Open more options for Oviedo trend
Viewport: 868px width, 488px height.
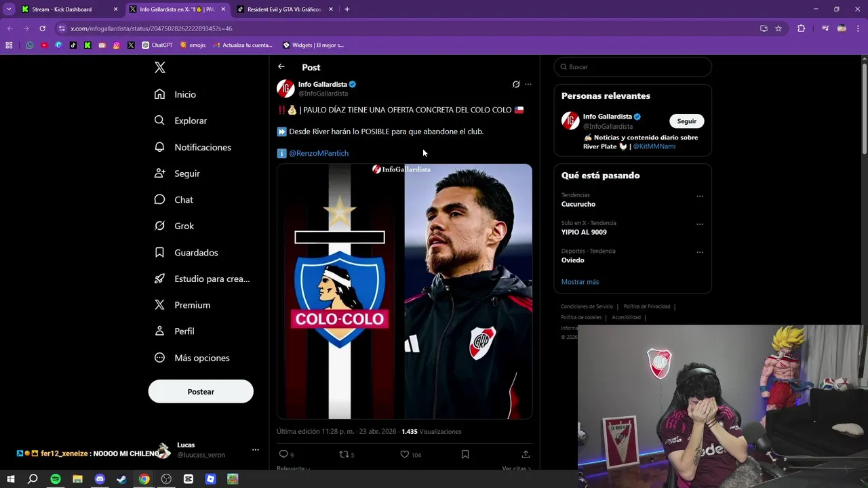coord(700,252)
